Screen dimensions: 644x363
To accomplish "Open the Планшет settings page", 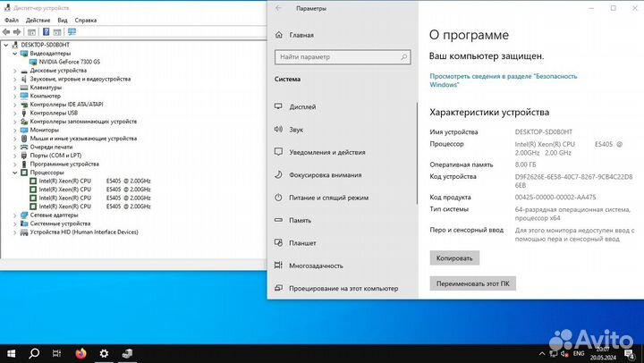I will point(302,243).
